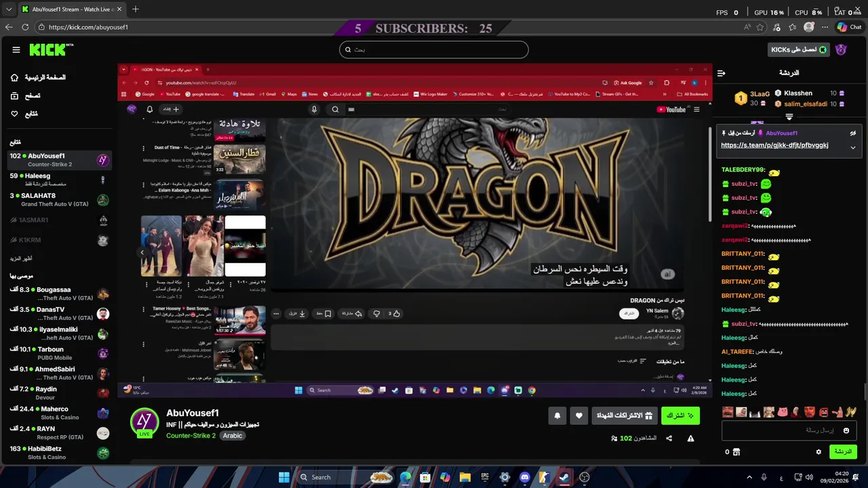Go back with browser back arrow
Viewport: 868px width, 488px height.
9,27
